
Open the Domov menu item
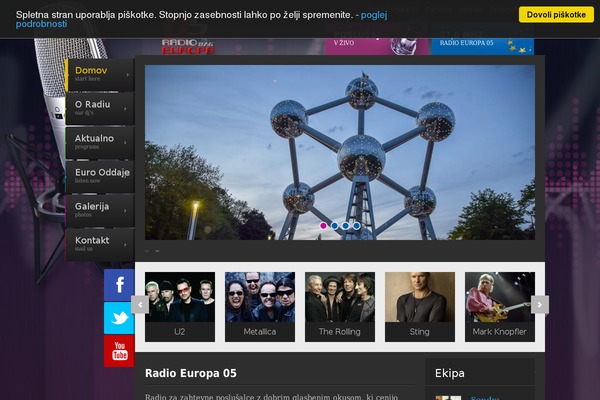pyautogui.click(x=99, y=75)
